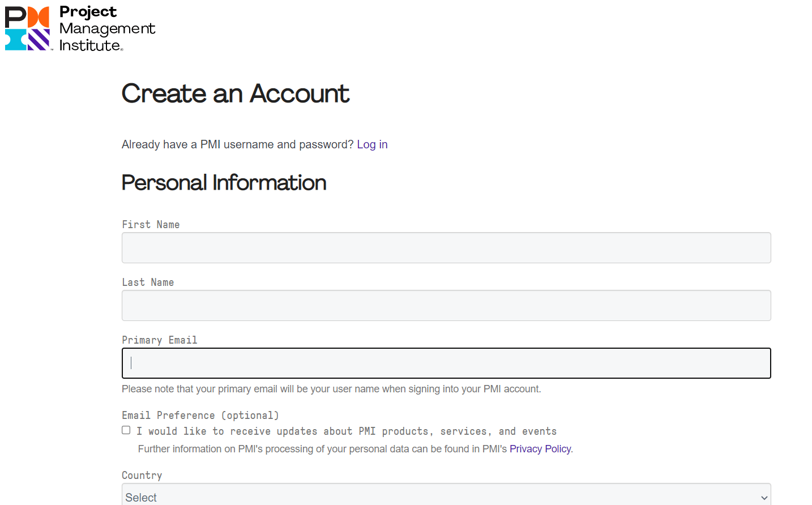Click the Project Management Institute wordmark
Viewport: 812px width, 505px height.
tap(107, 28)
